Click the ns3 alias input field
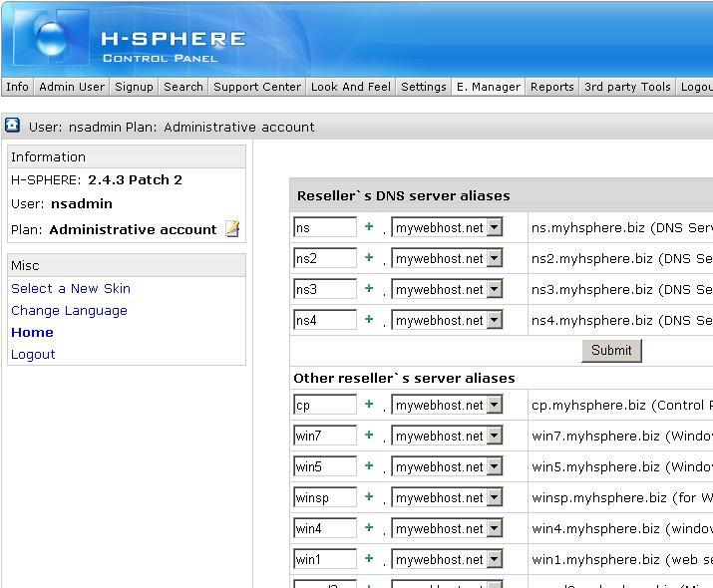The image size is (713, 588). coord(325,289)
